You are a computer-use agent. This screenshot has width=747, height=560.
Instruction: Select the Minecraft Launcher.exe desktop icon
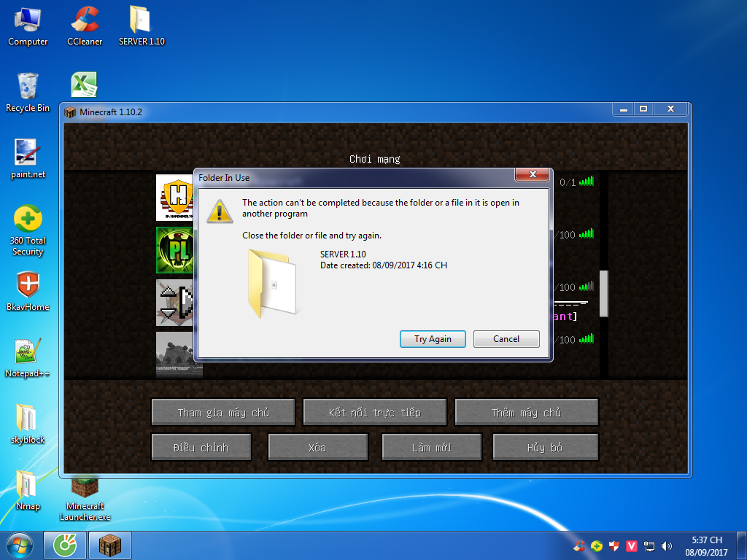click(85, 500)
